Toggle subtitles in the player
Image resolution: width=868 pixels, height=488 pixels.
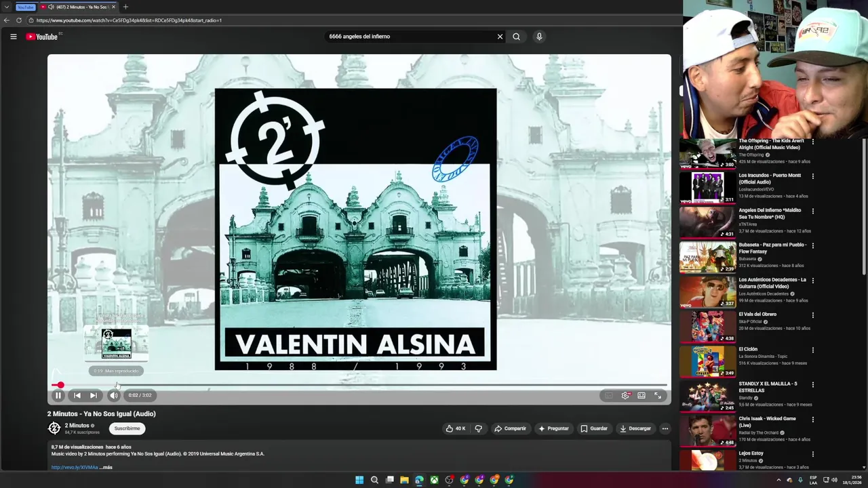click(609, 395)
